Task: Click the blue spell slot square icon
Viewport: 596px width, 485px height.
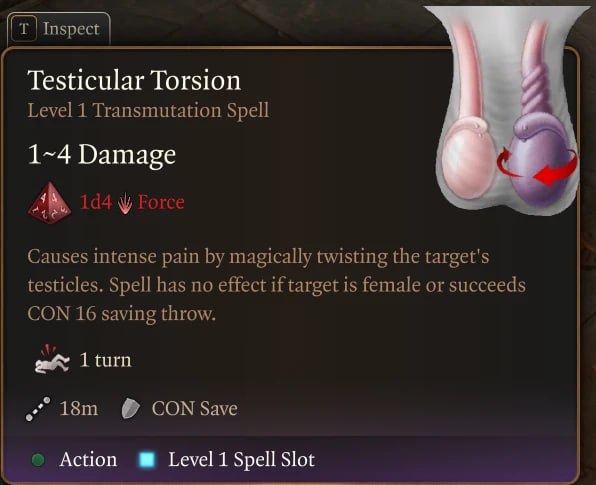Action: pos(147,459)
